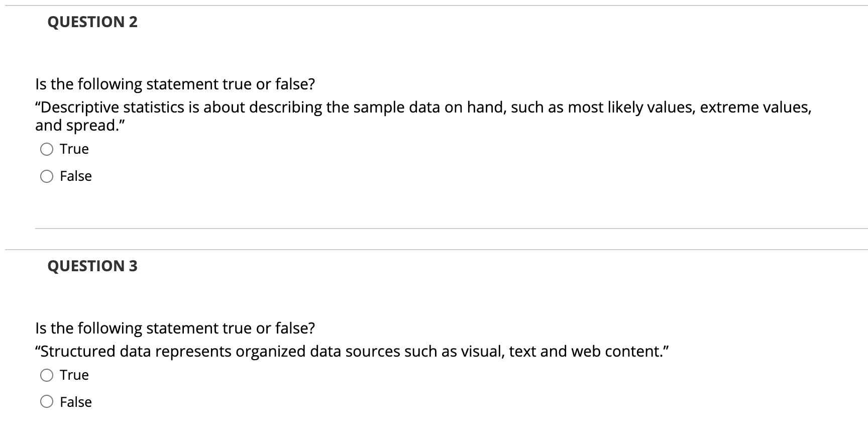
Task: Click the prompt text of Question 3
Action: [175, 327]
